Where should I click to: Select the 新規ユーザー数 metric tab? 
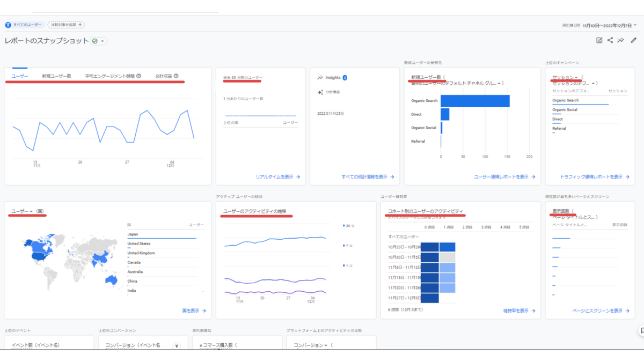coord(56,76)
